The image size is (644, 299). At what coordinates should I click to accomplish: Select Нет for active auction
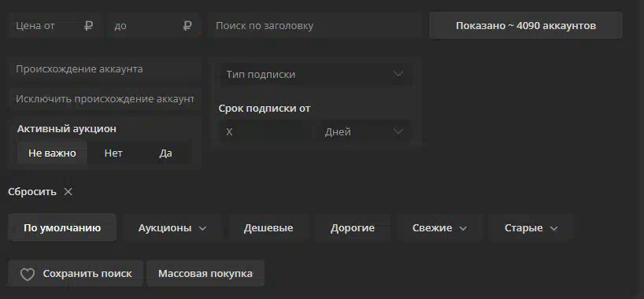pos(113,153)
